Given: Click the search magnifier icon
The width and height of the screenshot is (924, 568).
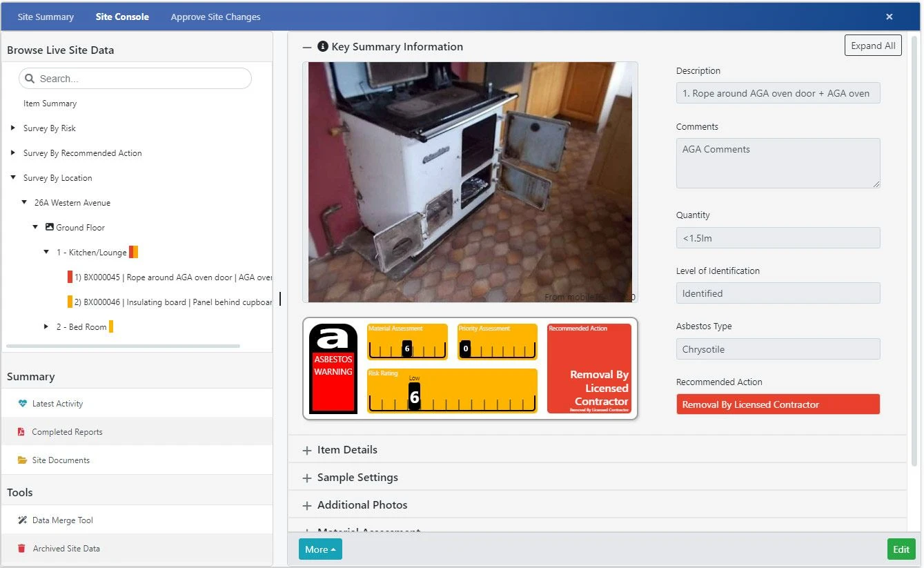Looking at the screenshot, I should click(30, 79).
